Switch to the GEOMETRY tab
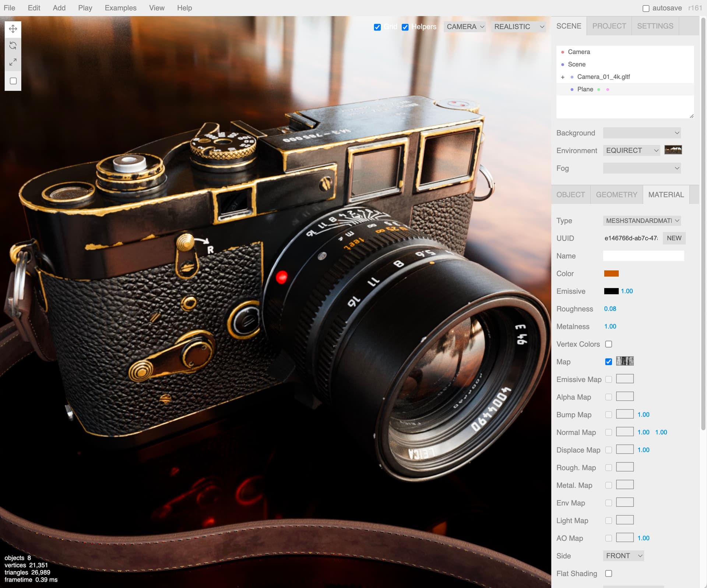The width and height of the screenshot is (707, 588). 616,194
